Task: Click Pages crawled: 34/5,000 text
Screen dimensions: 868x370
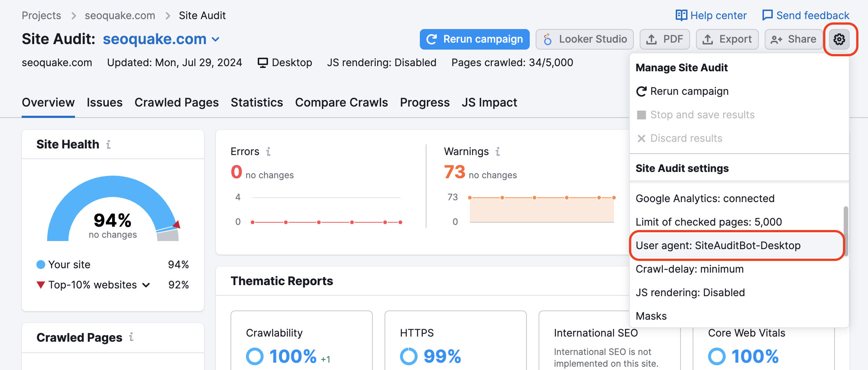Action: (512, 62)
